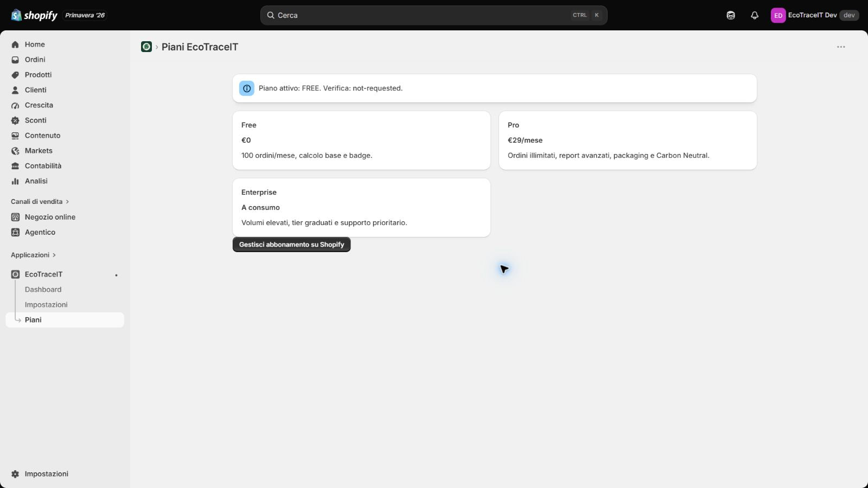Click the Impostazioni gear icon at bottom
The image size is (868, 488).
[x=15, y=474]
